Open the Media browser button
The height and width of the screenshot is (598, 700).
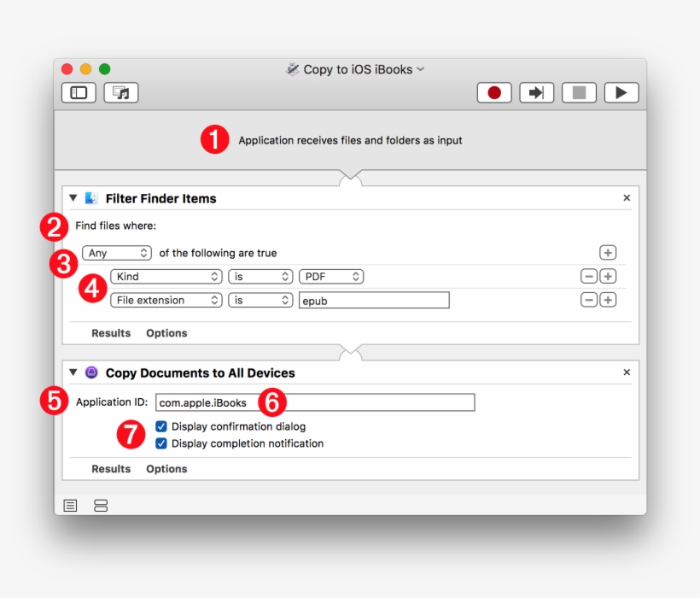tap(121, 93)
